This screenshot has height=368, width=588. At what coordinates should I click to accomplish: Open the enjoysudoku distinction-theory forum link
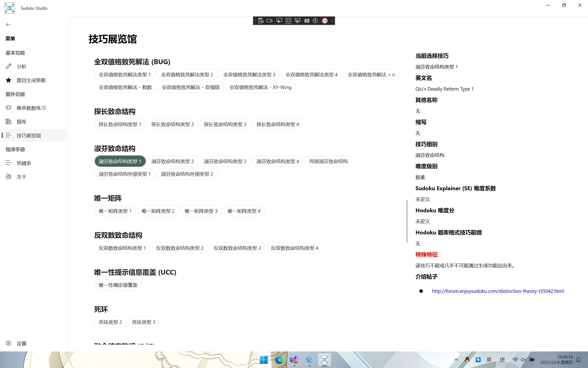[x=498, y=291]
